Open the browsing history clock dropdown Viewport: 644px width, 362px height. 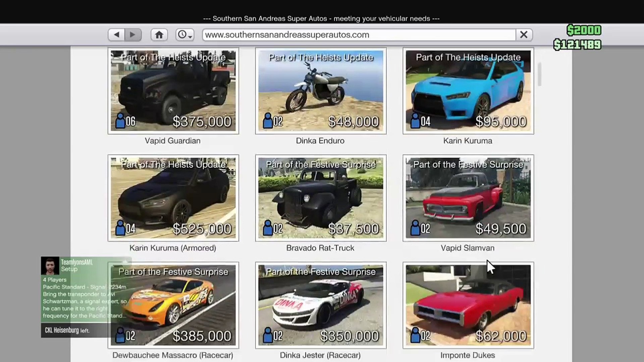185,35
